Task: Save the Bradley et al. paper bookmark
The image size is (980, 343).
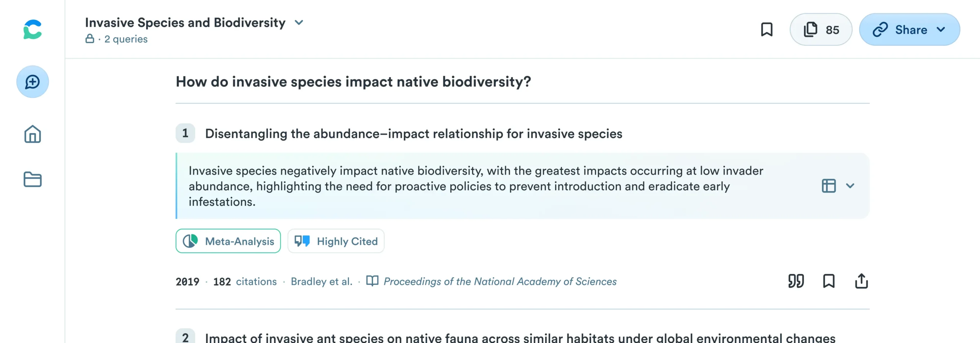Action: 829,281
